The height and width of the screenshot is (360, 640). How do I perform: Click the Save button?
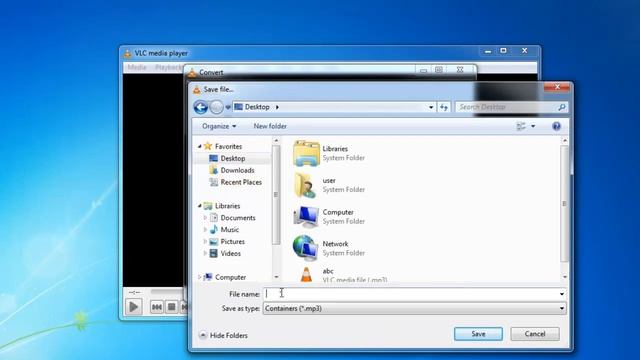pyautogui.click(x=478, y=334)
